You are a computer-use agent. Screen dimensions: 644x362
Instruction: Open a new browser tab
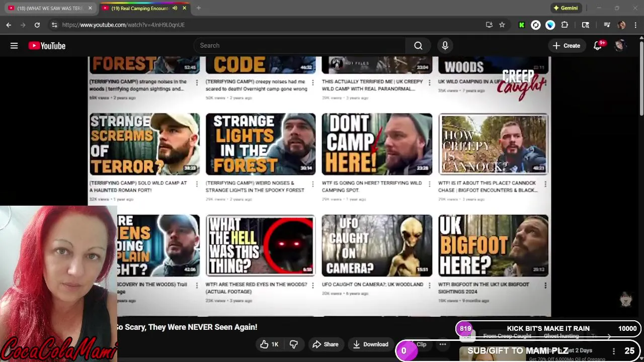click(x=199, y=8)
